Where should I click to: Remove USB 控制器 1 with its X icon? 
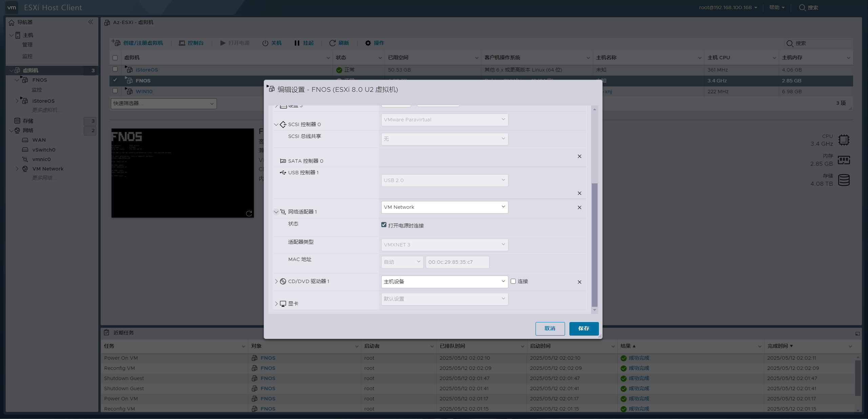coord(580,193)
